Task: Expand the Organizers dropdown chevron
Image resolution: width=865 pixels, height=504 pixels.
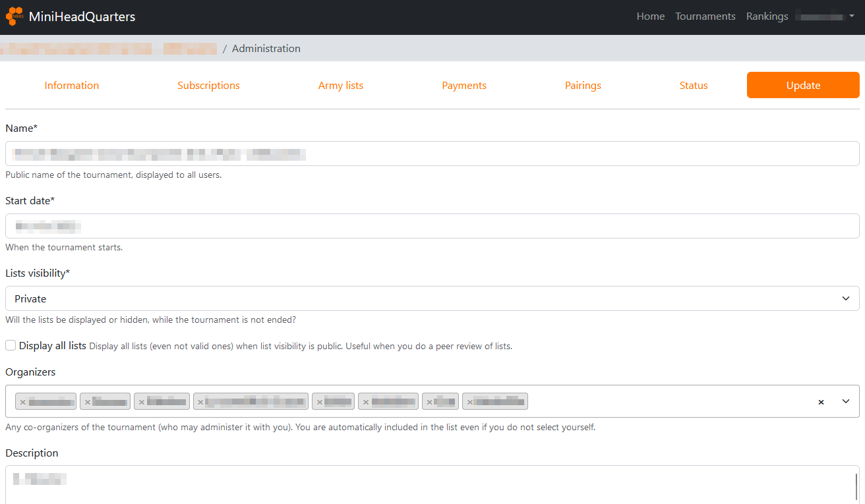Action: 846,401
